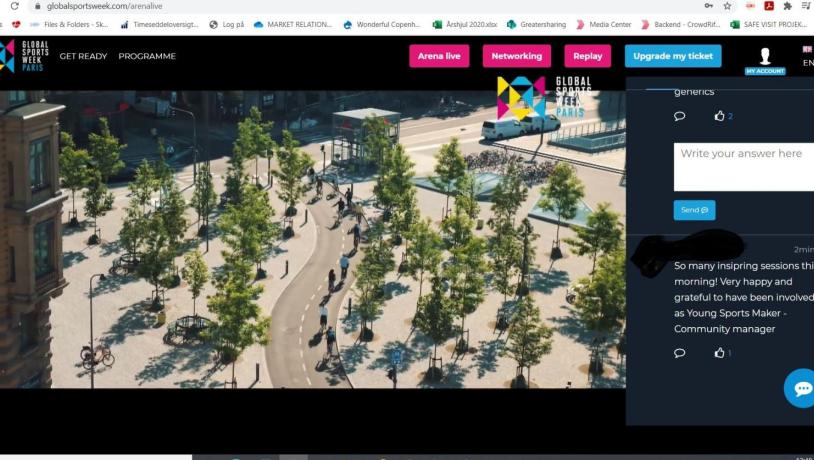The width and height of the screenshot is (814, 460).
Task: Focus the Write your answer here field
Action: tap(744, 167)
